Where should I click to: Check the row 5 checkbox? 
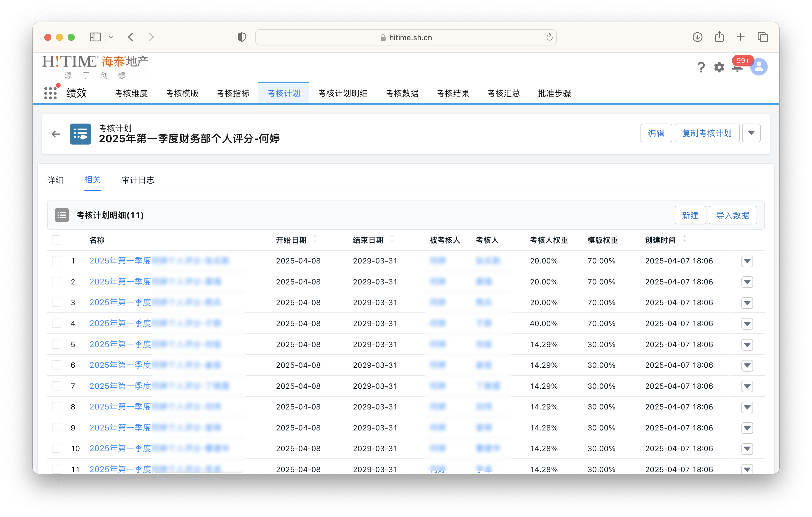pyautogui.click(x=57, y=344)
